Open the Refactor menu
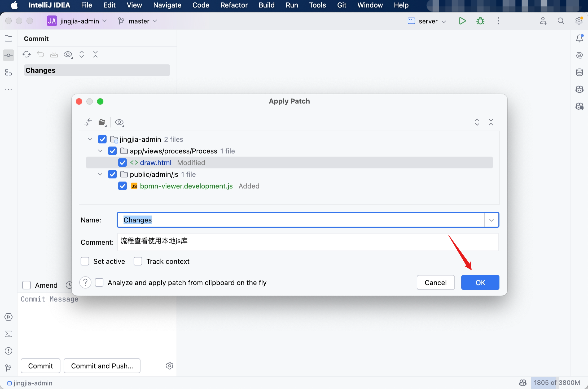Viewport: 588px width, 389px height. point(234,5)
